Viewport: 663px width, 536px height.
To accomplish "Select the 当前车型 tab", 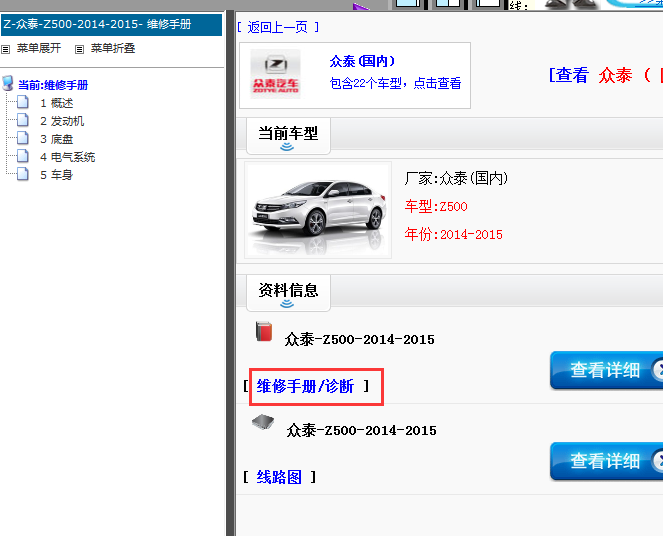I will (288, 136).
